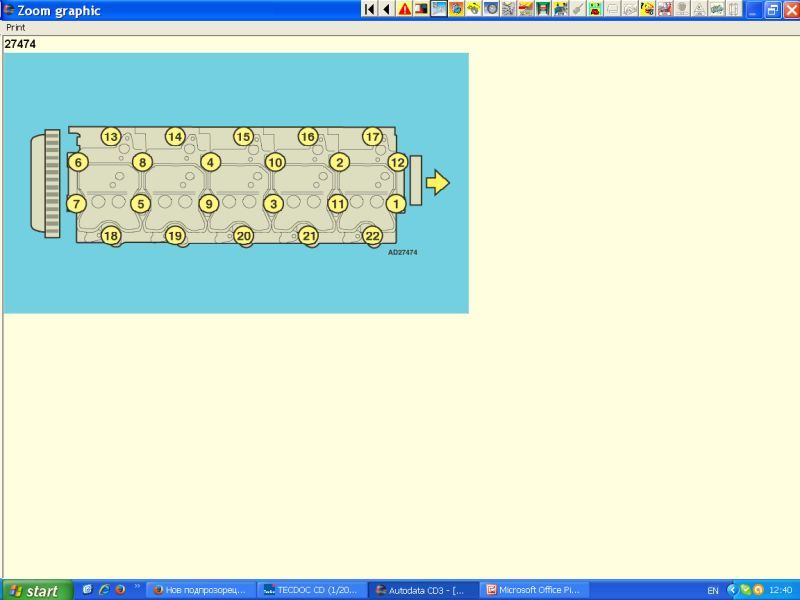Click bolt number 1 on the diagram
Image resolution: width=800 pixels, height=600 pixels.
click(396, 204)
